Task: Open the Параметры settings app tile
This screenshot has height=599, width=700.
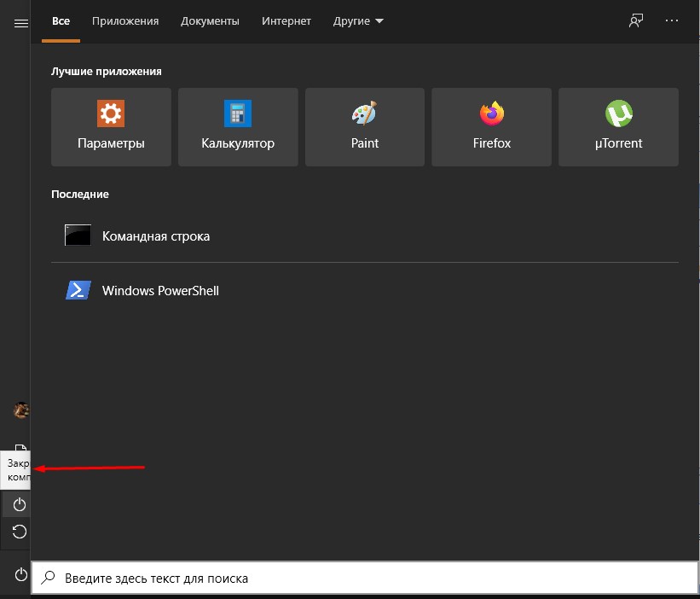Action: (x=111, y=127)
